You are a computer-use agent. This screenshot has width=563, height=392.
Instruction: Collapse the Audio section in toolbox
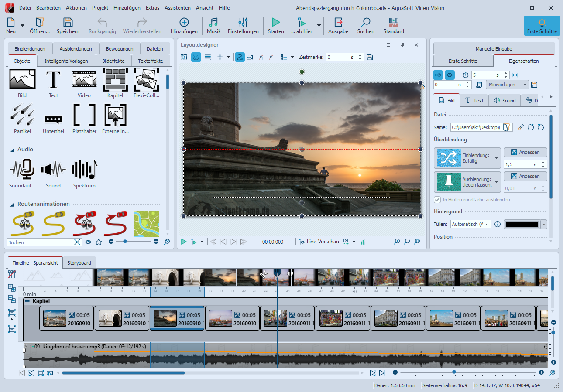[x=13, y=150]
